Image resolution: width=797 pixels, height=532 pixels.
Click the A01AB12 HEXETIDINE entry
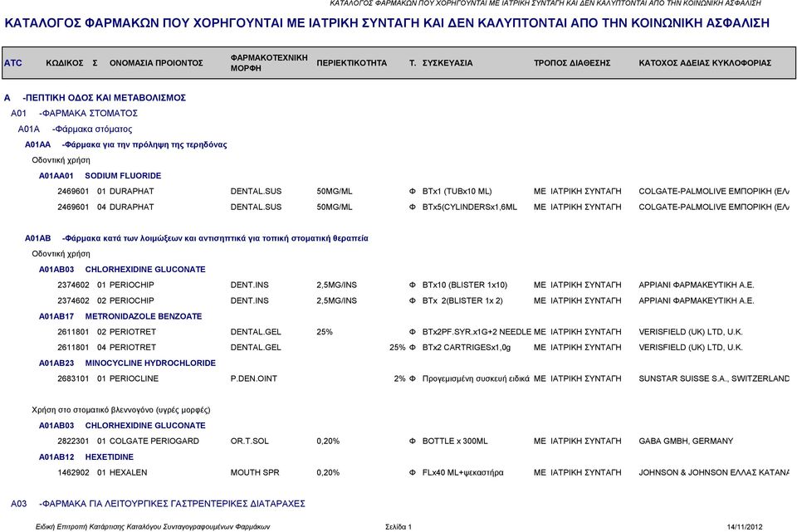tap(86, 457)
